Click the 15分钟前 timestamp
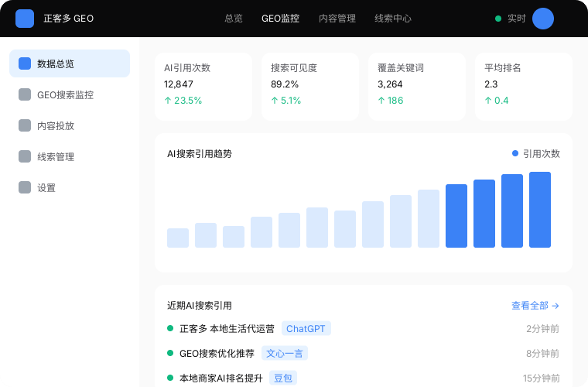The width and height of the screenshot is (588, 387). pyautogui.click(x=541, y=378)
